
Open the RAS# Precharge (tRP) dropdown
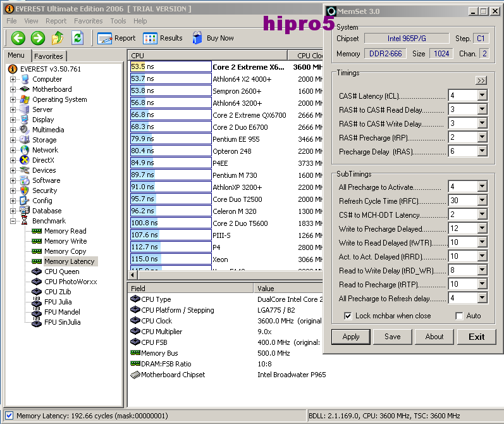click(x=482, y=137)
